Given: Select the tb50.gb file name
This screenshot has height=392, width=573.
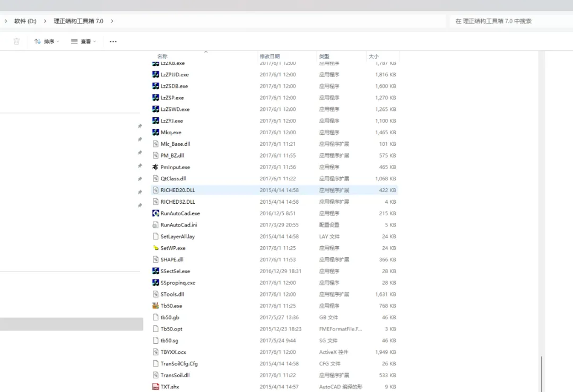Looking at the screenshot, I should coord(170,318).
